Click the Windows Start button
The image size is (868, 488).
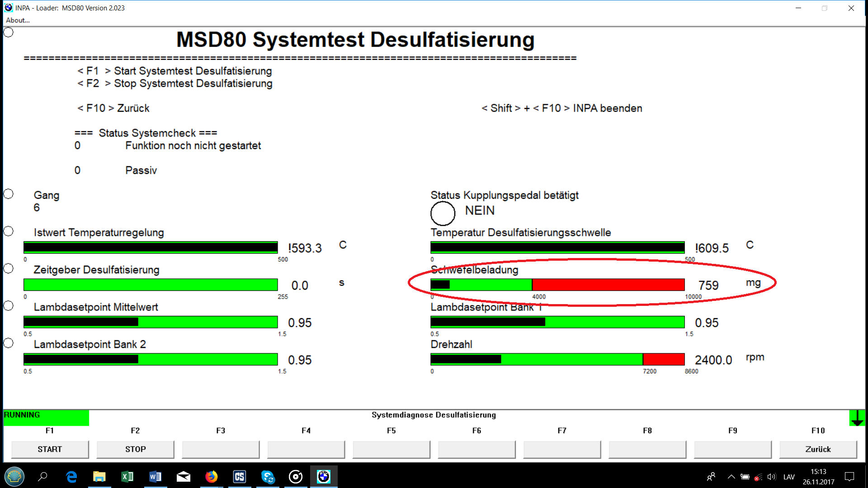[x=14, y=476]
